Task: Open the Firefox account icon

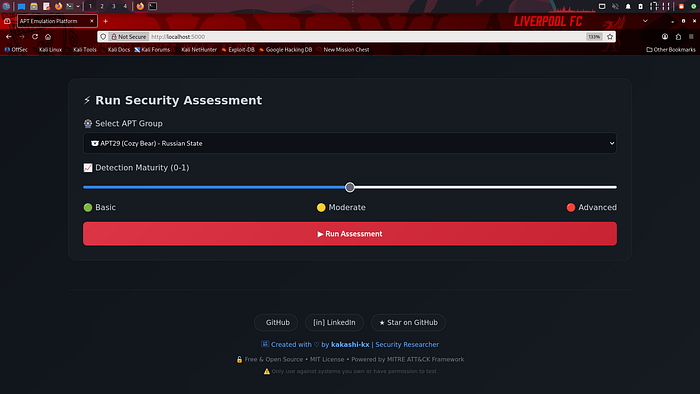Action: [x=665, y=37]
